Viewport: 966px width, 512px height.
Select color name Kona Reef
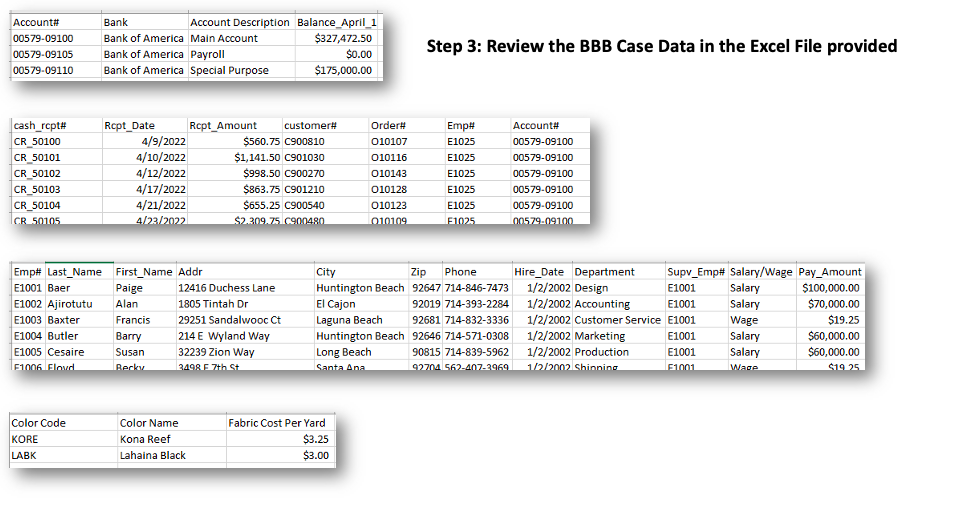[145, 439]
